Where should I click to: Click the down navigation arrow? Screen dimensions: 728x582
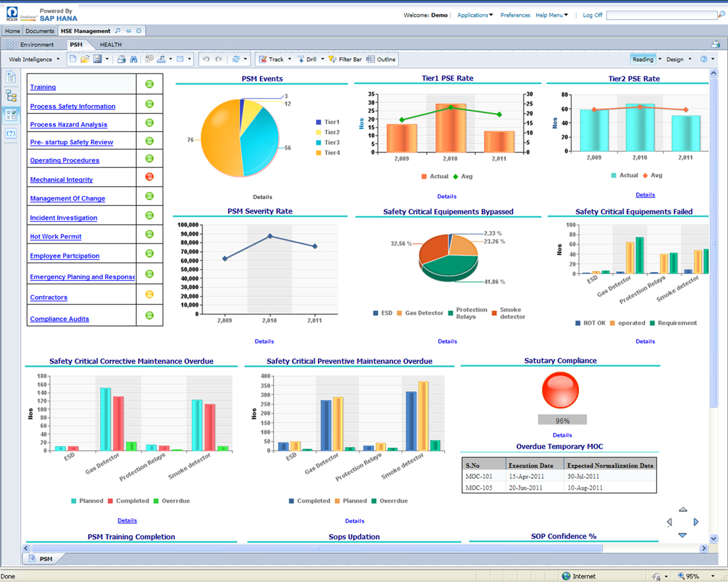682,535
